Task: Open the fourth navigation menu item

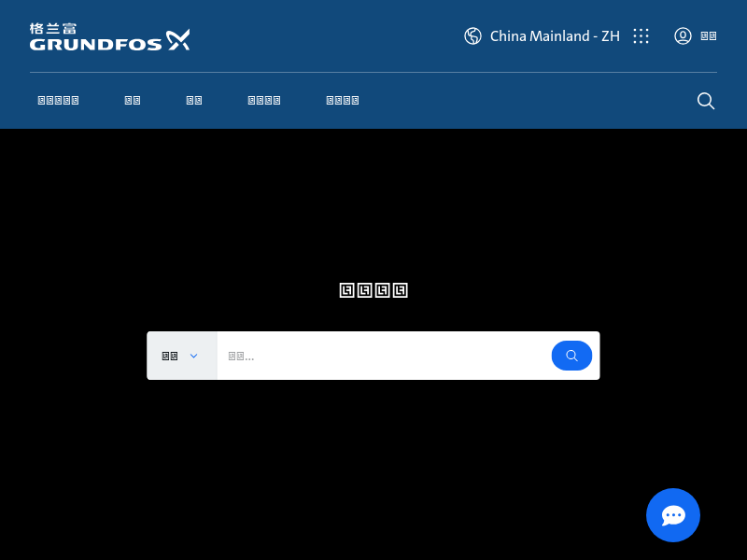Action: [264, 101]
